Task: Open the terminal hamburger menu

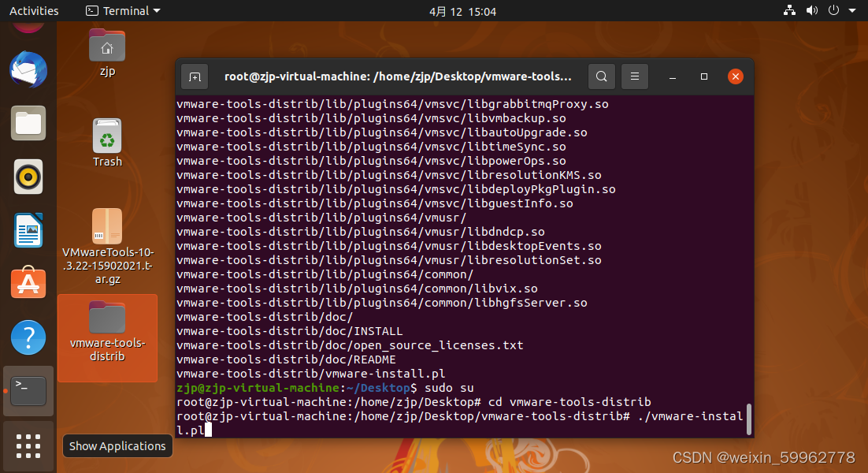Action: coord(635,76)
